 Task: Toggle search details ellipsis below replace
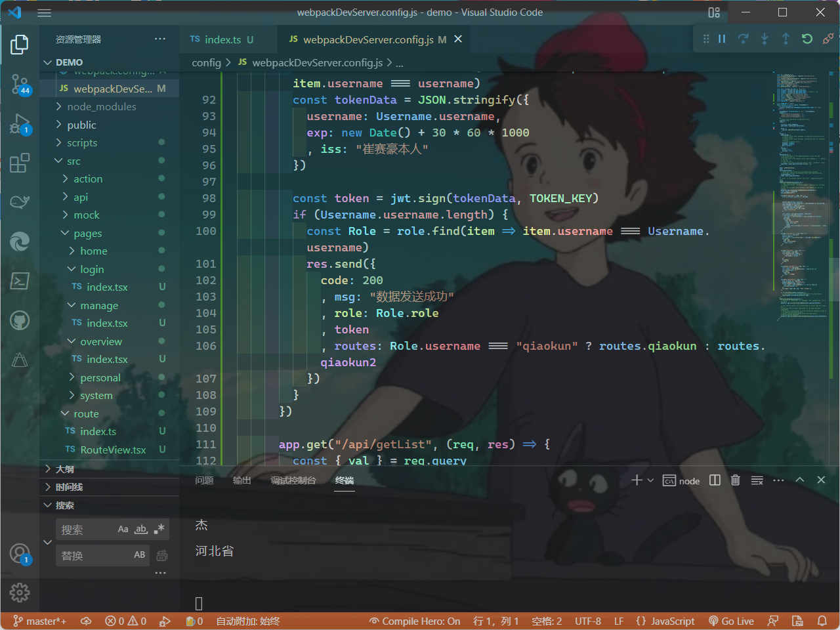[x=160, y=573]
